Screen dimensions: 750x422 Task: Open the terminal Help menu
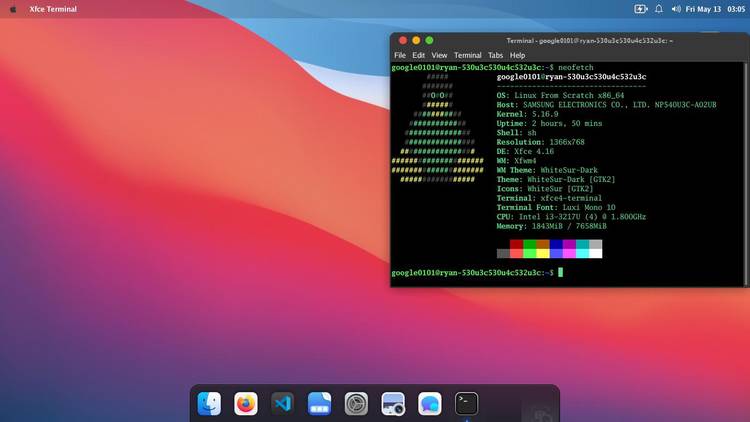click(517, 55)
